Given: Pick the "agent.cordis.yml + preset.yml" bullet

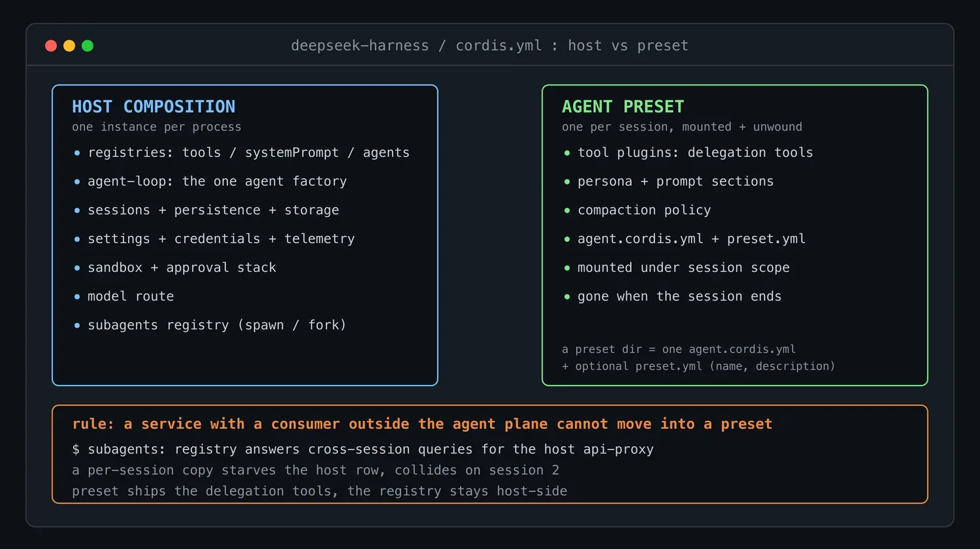Looking at the screenshot, I should pos(691,239).
